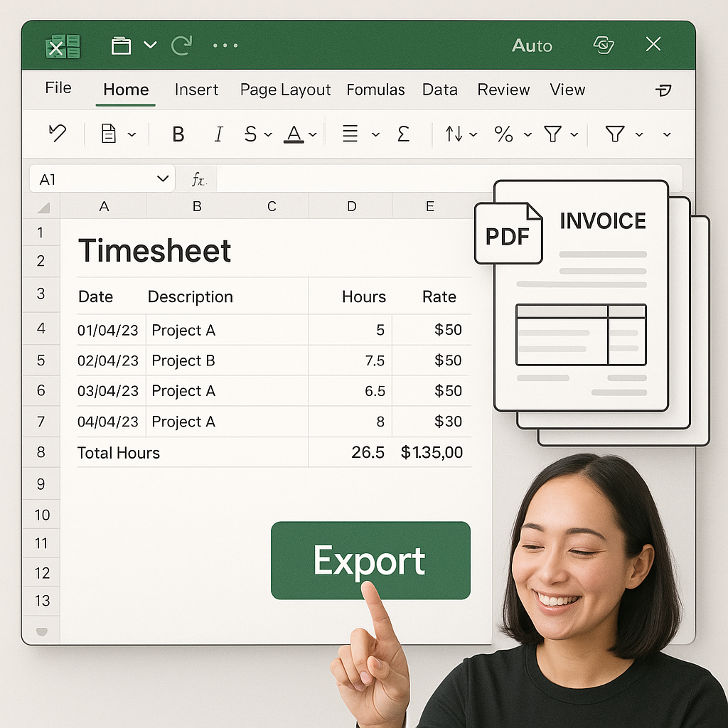Image resolution: width=728 pixels, height=728 pixels.
Task: Toggle strikethrough formatting
Action: click(250, 134)
